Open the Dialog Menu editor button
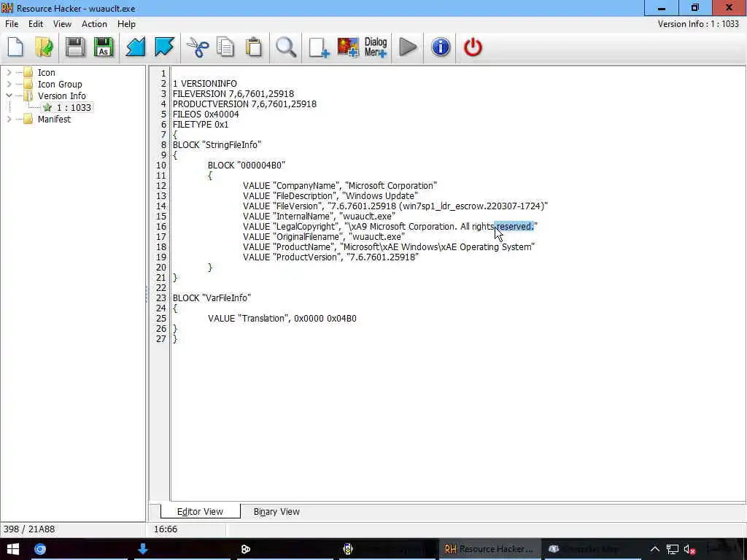747x560 pixels. point(376,47)
